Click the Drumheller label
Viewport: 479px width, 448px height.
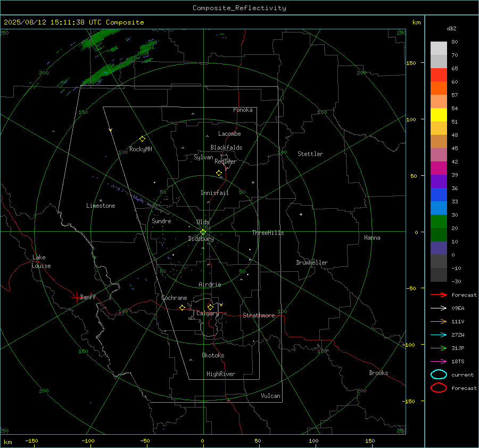click(312, 263)
